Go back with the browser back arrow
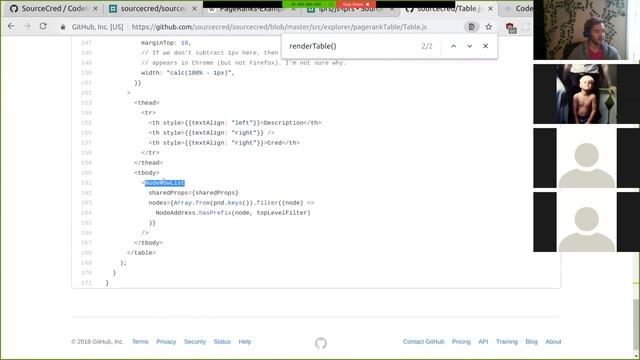Screen dimensions: 640x360 coord(11,27)
